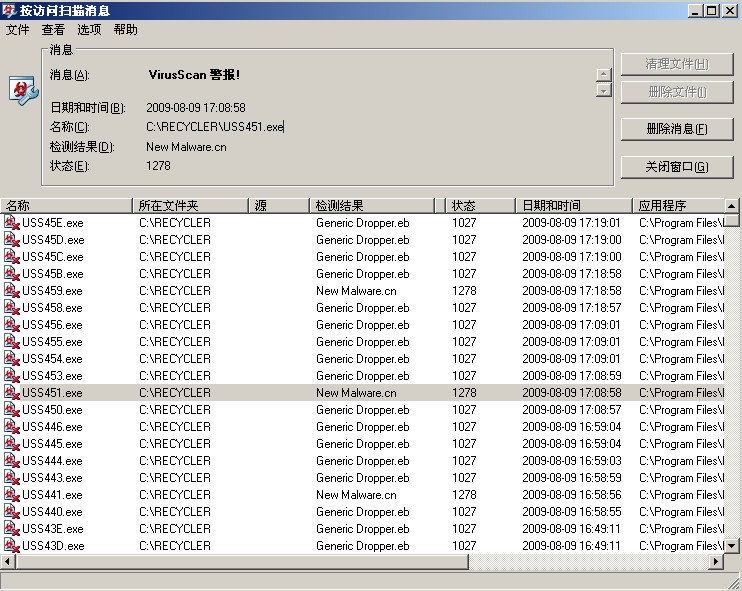Viewport: 742px width, 591px height.
Task: Click 2009-08-09 17:08:58 in message details
Action: pos(196,108)
